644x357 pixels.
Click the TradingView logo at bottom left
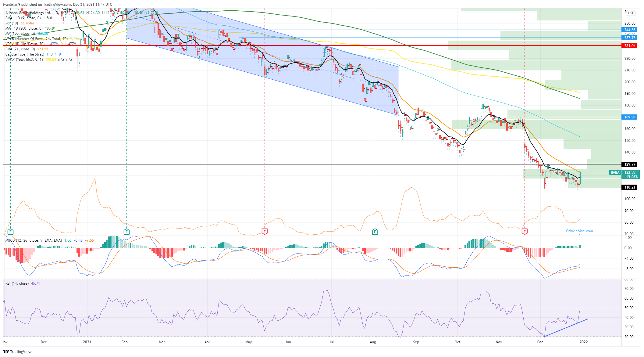click(17, 352)
